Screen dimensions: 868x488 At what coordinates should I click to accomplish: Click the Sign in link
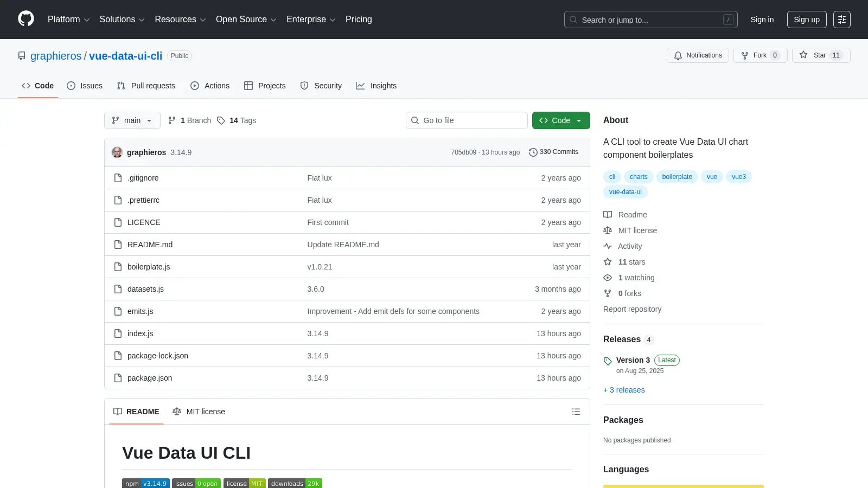(x=762, y=20)
